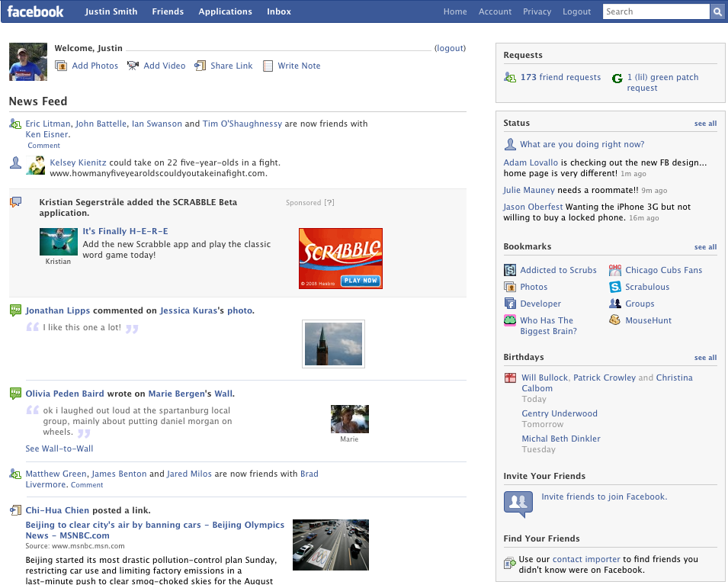Image resolution: width=728 pixels, height=585 pixels.
Task: Go to Privacy settings in header
Action: [x=537, y=11]
